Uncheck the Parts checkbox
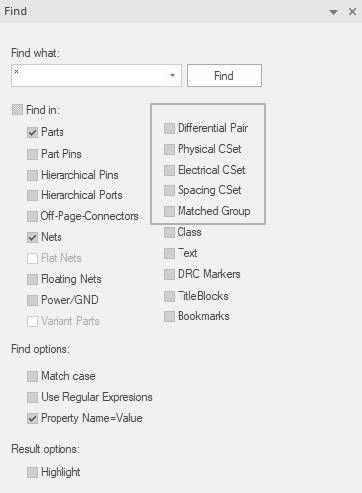This screenshot has width=362, height=493. [32, 132]
